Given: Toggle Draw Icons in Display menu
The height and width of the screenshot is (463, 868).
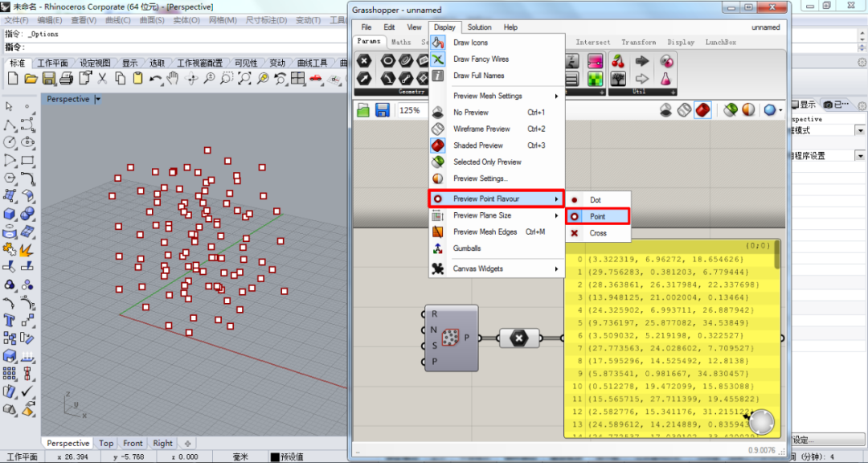Looking at the screenshot, I should pos(470,43).
